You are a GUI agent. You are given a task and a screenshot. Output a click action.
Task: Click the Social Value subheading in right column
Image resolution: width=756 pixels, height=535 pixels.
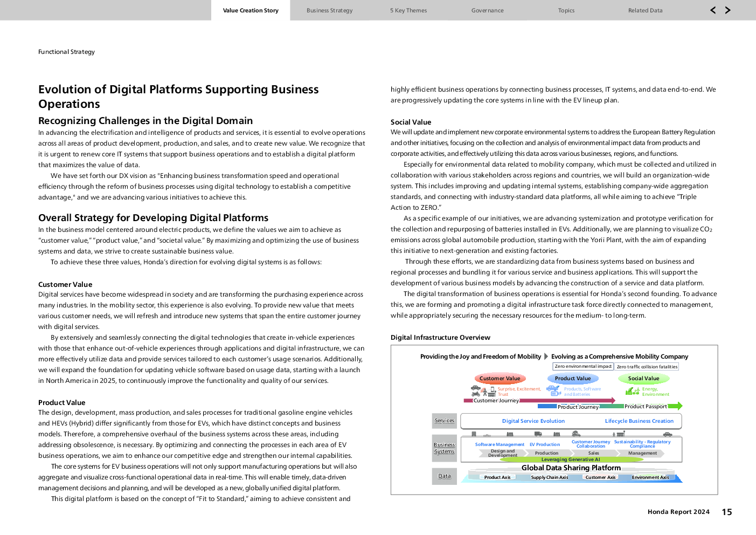point(411,122)
